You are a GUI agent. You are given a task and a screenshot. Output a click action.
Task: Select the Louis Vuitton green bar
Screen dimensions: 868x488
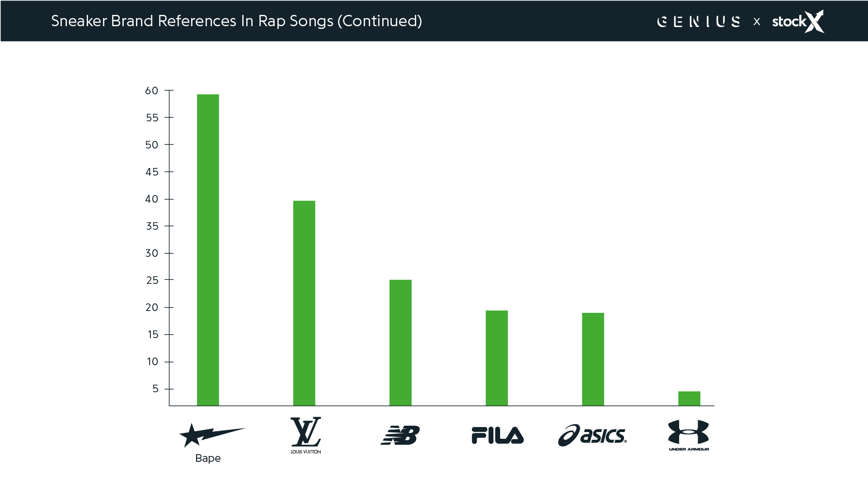tap(304, 303)
